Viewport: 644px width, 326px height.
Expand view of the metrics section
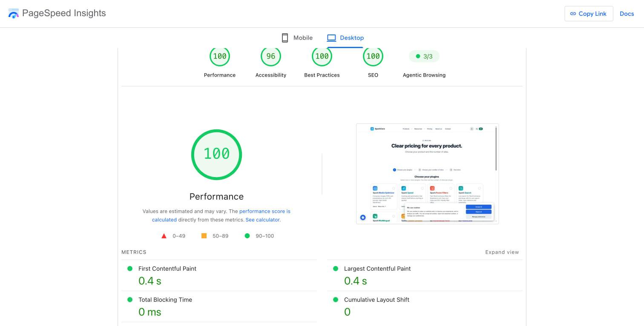502,252
